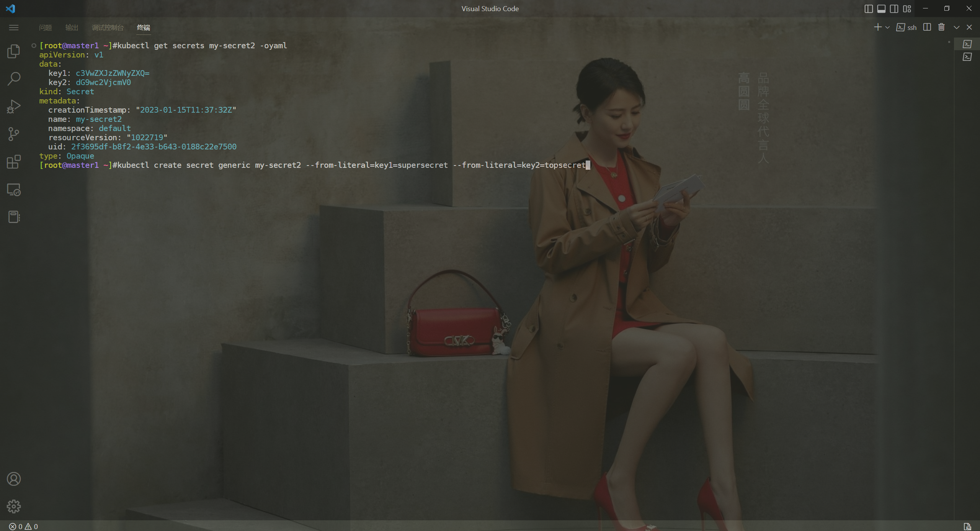Open the Remote Explorer view
Image resolution: width=980 pixels, height=531 pixels.
tap(14, 190)
